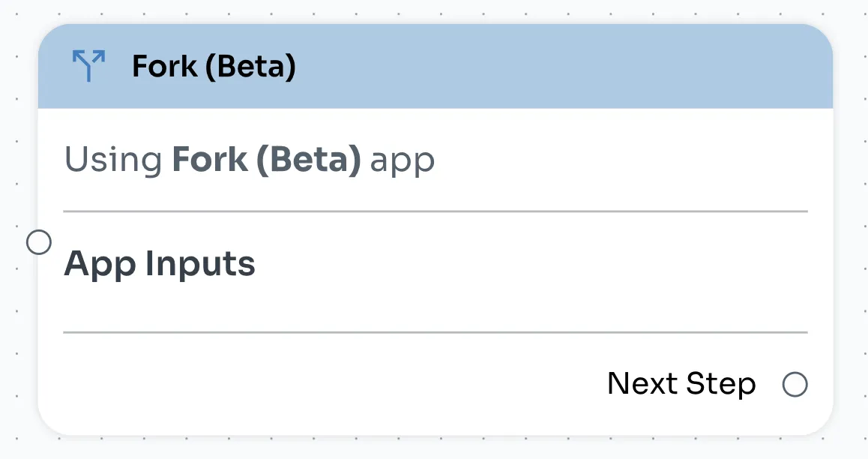Click the blank space left of Next Step
Screen dimensions: 868x459
pos(300,384)
